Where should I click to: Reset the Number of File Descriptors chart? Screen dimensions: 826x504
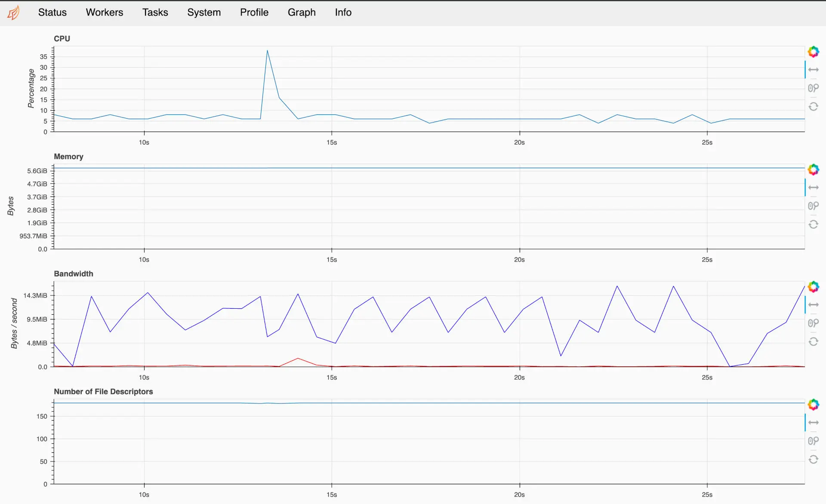pyautogui.click(x=814, y=459)
